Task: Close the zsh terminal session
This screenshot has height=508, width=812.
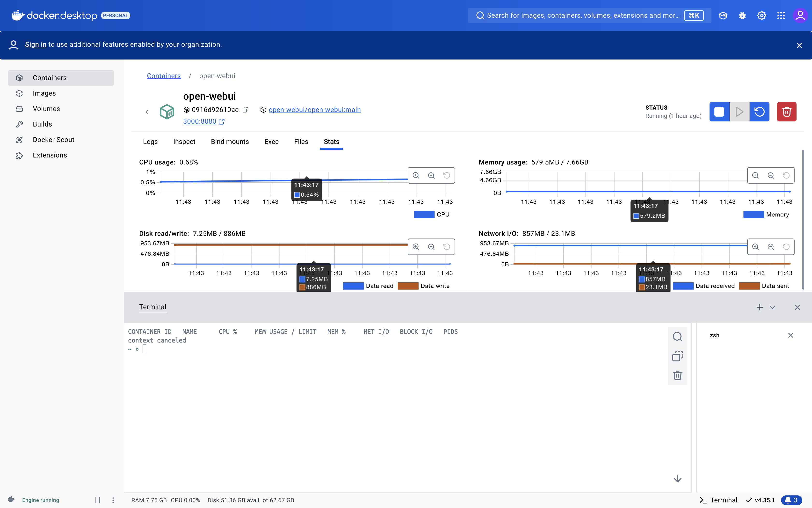Action: [x=790, y=335]
